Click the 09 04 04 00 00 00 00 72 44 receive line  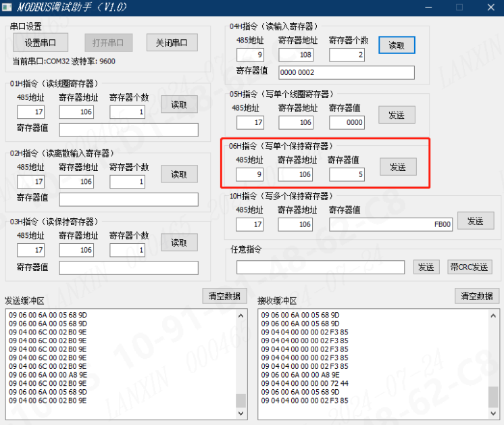[x=305, y=383]
